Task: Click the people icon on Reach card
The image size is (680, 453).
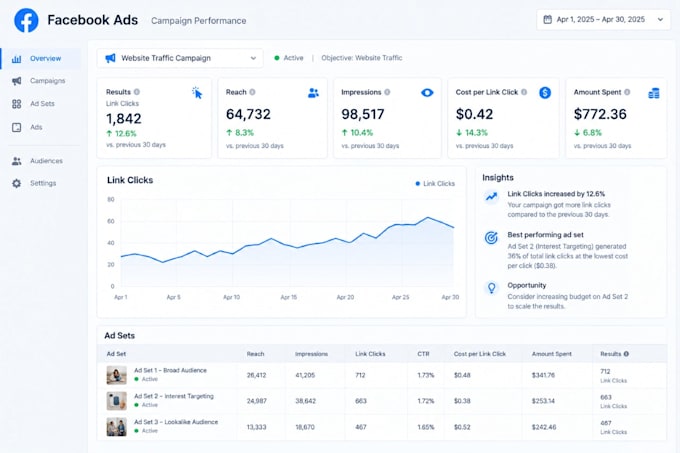Action: tap(313, 93)
